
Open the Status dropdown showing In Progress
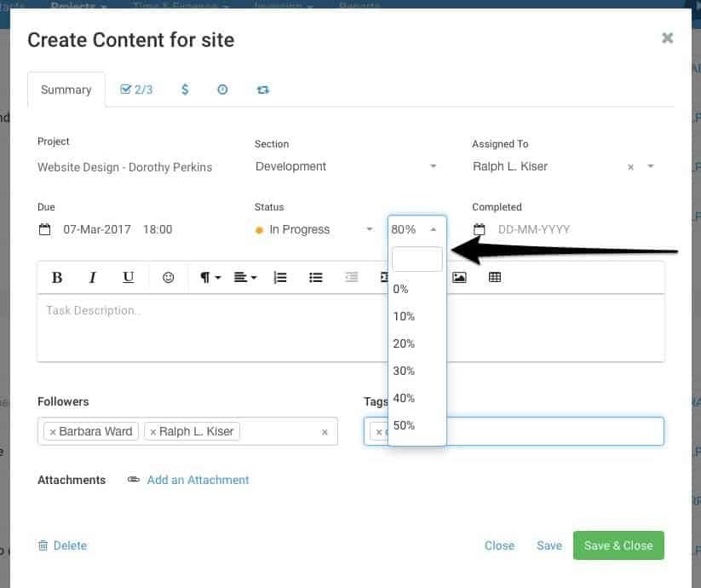(315, 229)
